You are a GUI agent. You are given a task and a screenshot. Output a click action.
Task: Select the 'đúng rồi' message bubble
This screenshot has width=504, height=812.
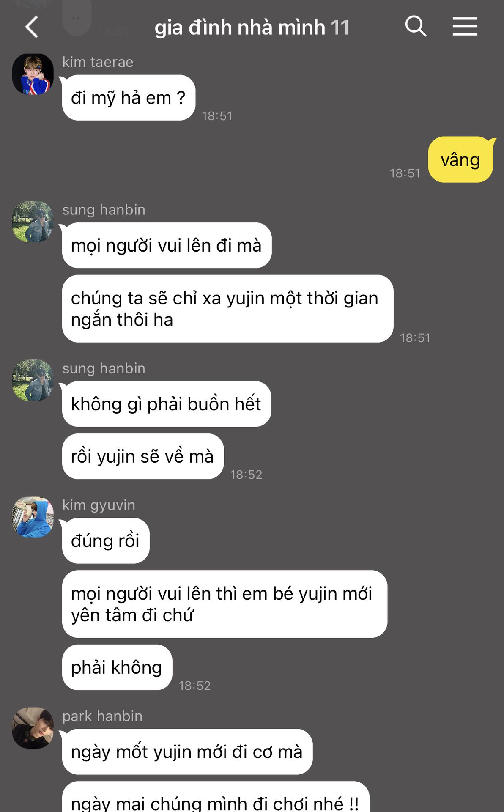106,540
